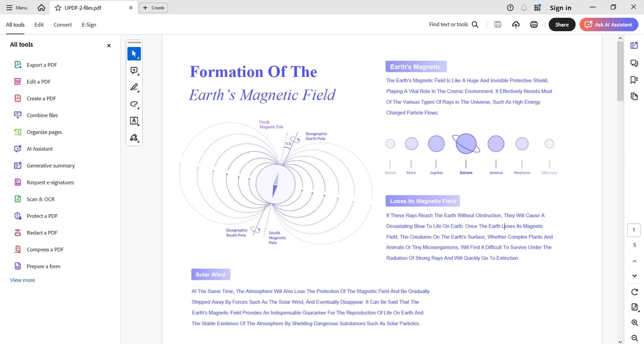Screen dimensions: 644x344
Task: Select the Add comment tool
Action: (134, 71)
